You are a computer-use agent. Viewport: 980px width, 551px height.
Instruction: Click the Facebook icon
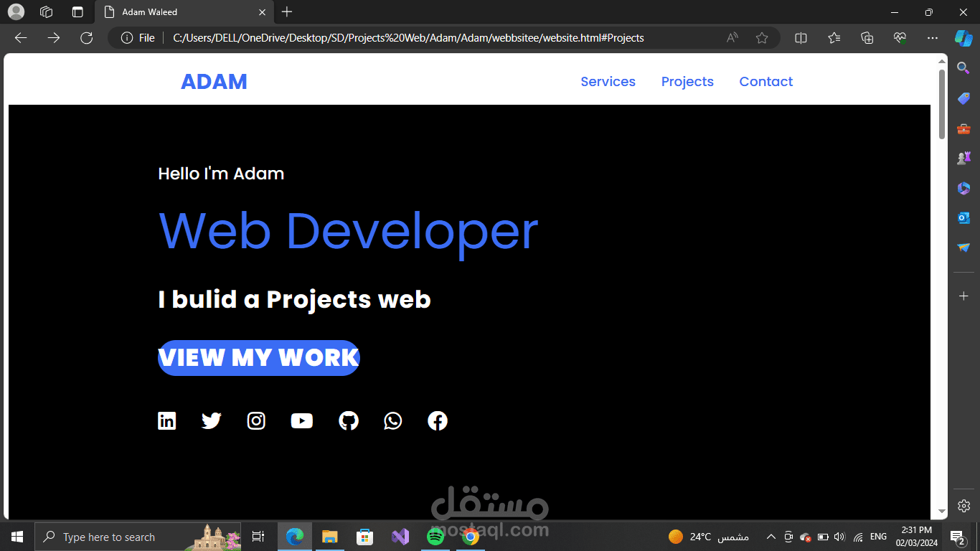click(x=438, y=420)
